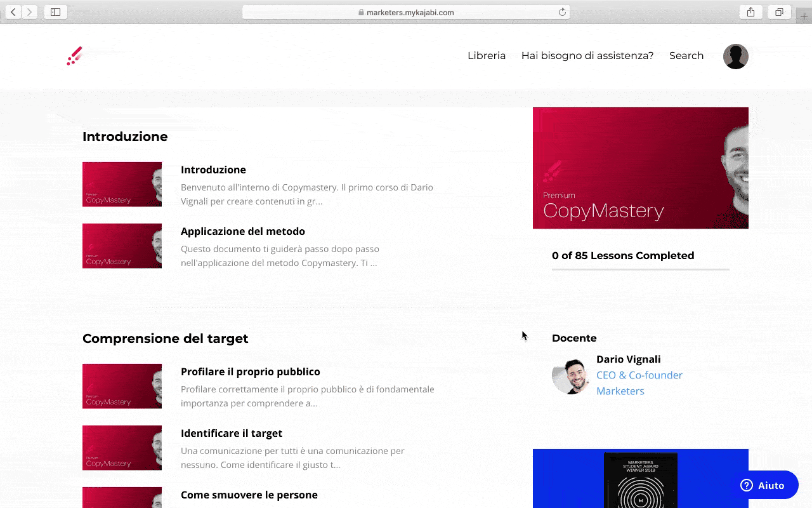Reload the page via refresh icon
The image size is (812, 508).
pyautogui.click(x=562, y=12)
